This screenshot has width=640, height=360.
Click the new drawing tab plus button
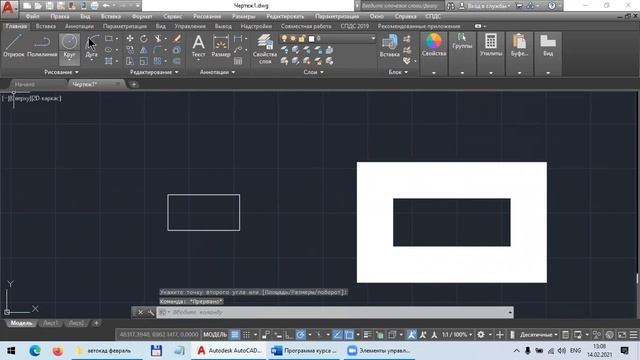tap(133, 84)
